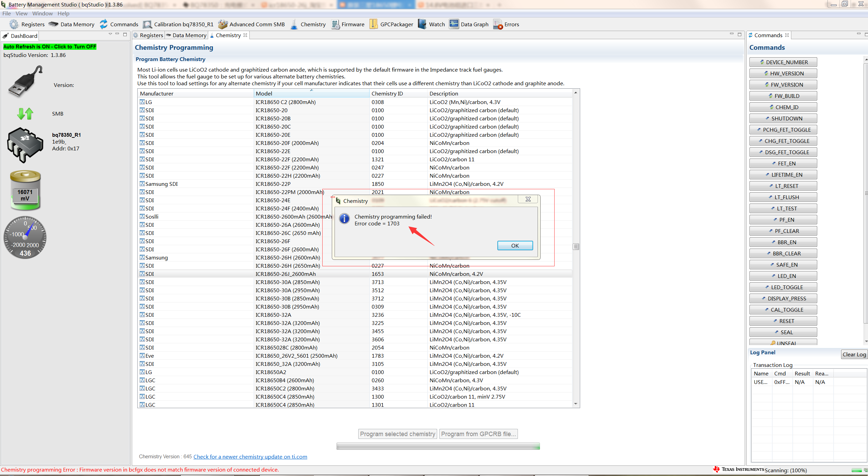Switch to the Data Memory tab
Image resolution: width=868 pixels, height=476 pixels.
(187, 35)
